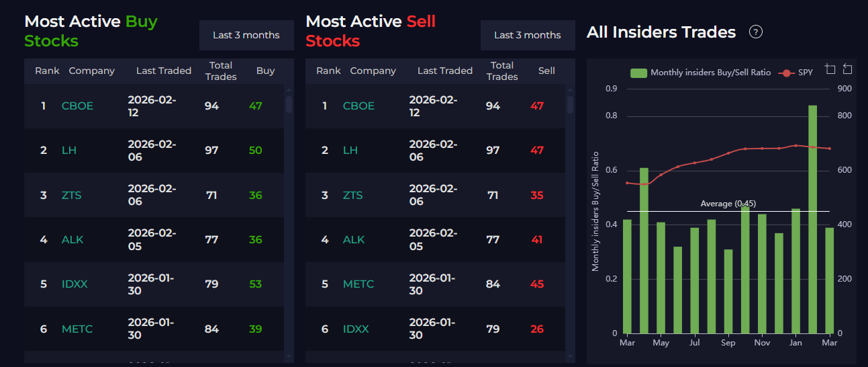This screenshot has width=868, height=367.
Task: Open Buy Stocks 'Last 3 months' dropdown
Action: [x=246, y=35]
